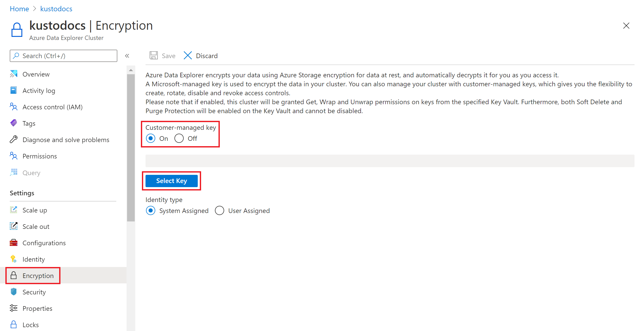Screen dimensions: 644x331
Task: Enable Customer-managed key toggle On
Action: 151,138
